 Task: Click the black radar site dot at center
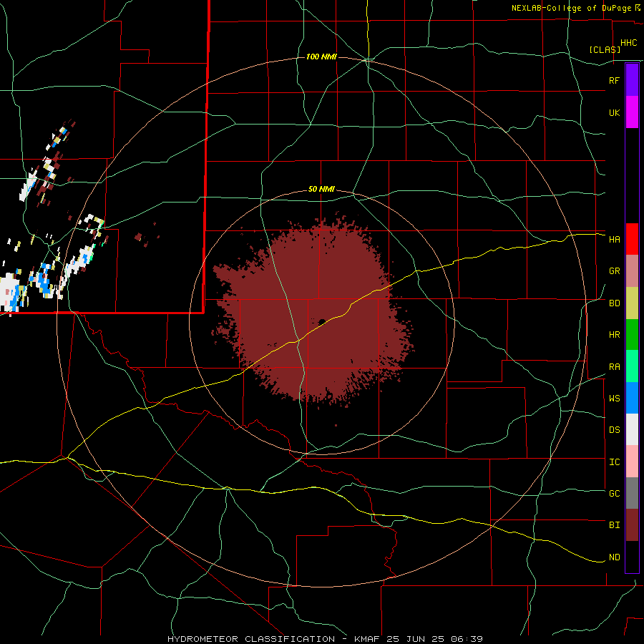click(322, 322)
